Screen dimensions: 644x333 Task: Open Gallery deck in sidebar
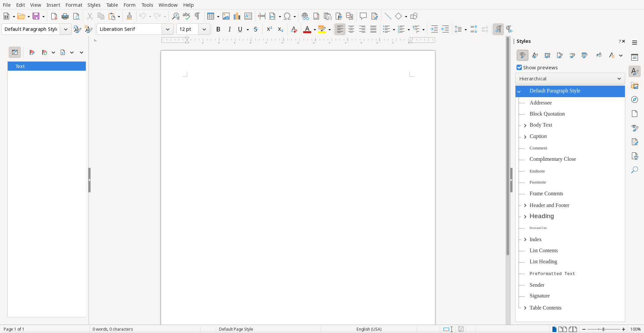(x=635, y=86)
